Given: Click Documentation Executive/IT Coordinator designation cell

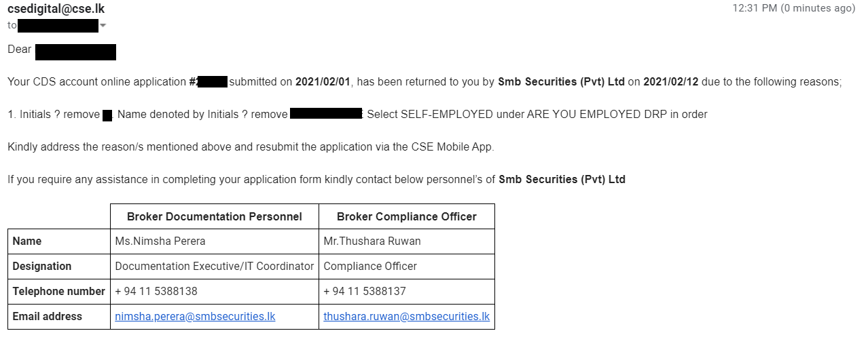Looking at the screenshot, I should pos(215,267).
